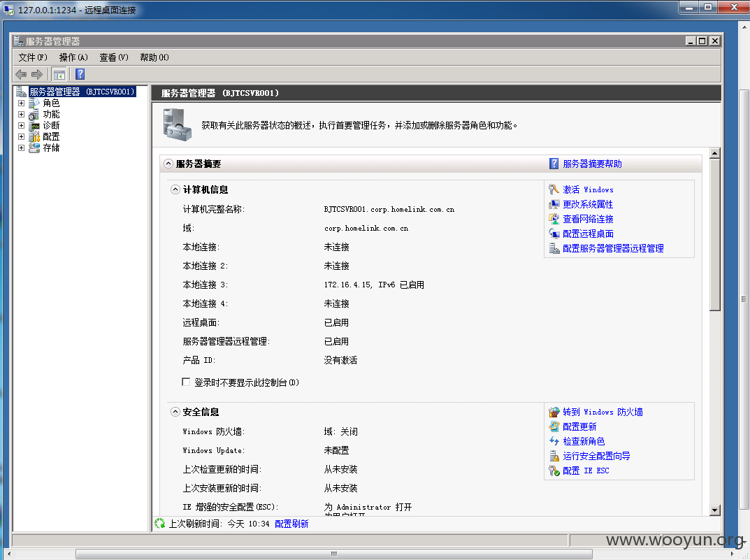The width and height of the screenshot is (750, 560).
Task: Collapse the 安全信息 section
Action: pyautogui.click(x=175, y=412)
